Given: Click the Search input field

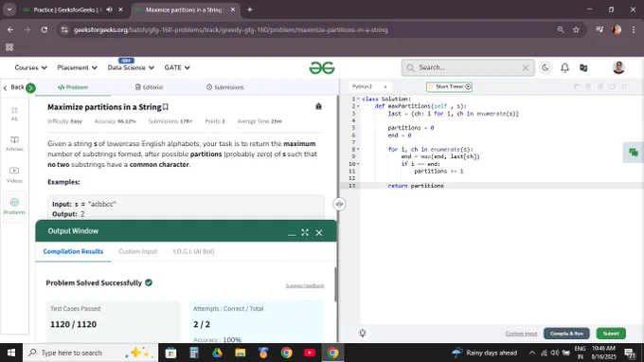Looking at the screenshot, I should [x=468, y=68].
